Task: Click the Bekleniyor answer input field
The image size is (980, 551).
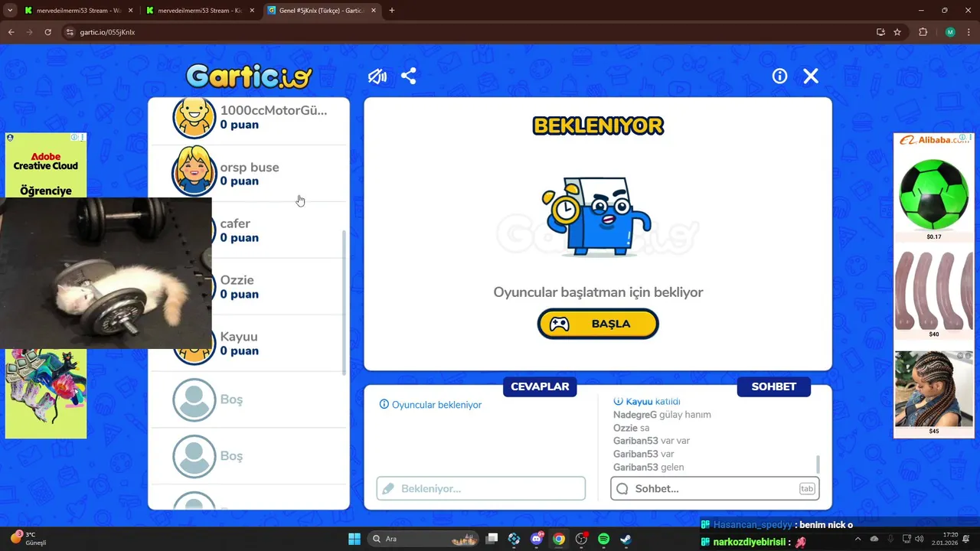Action: tap(481, 488)
